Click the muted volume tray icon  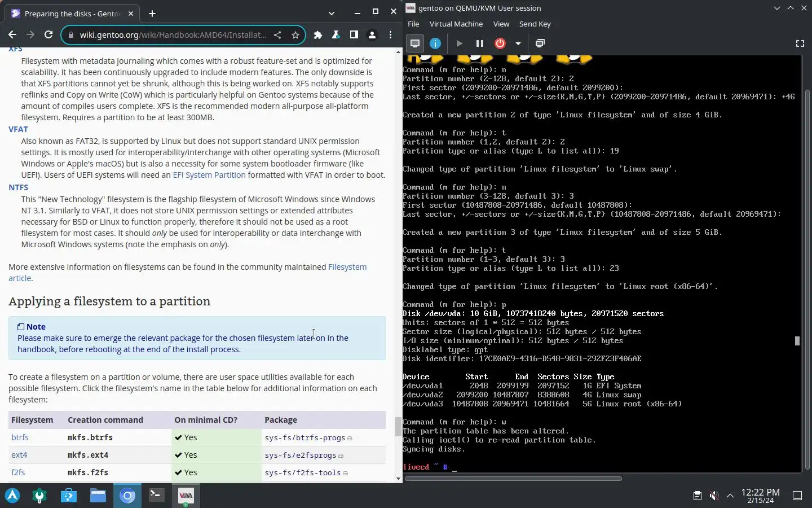click(714, 496)
